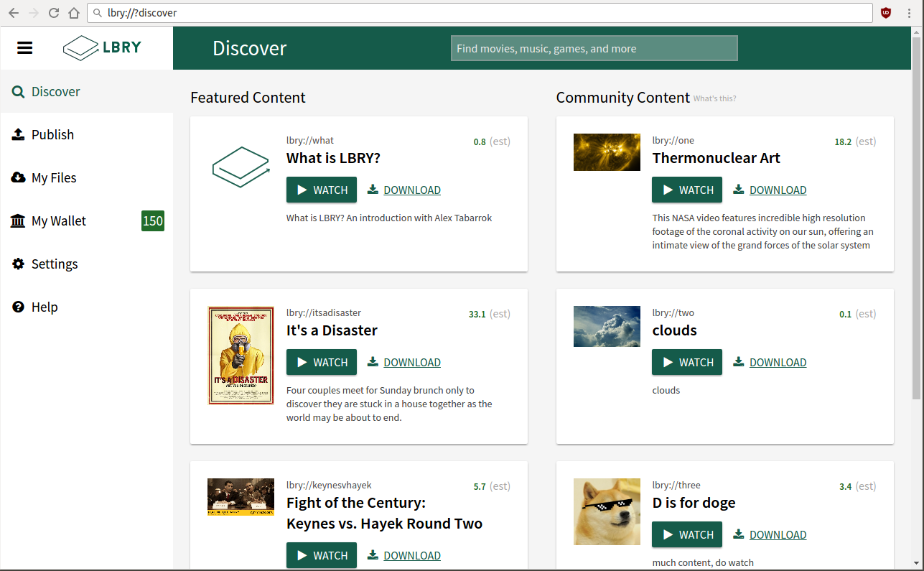This screenshot has height=571, width=924.
Task: Open Discover in the sidebar
Action: click(x=55, y=92)
